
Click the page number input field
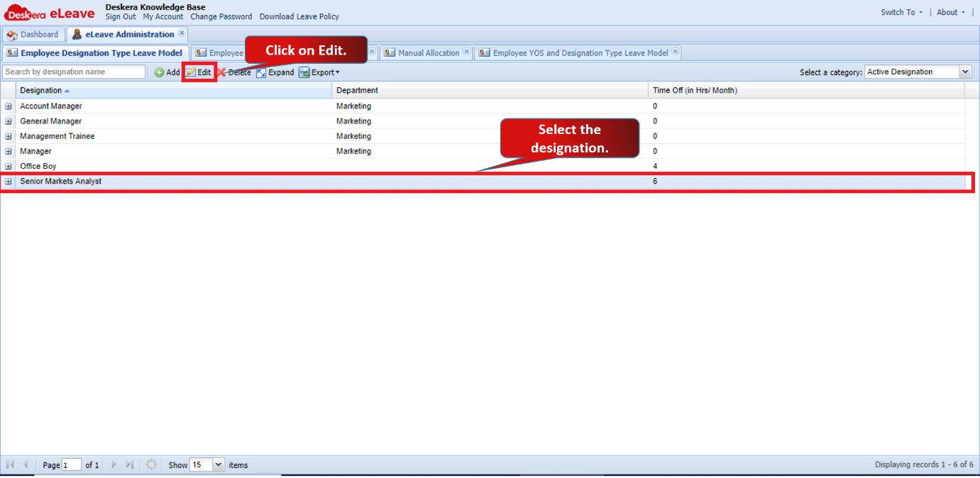[x=72, y=465]
